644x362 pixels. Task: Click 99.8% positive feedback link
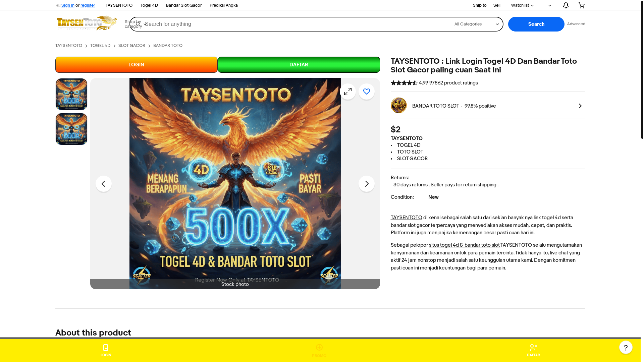(x=480, y=106)
